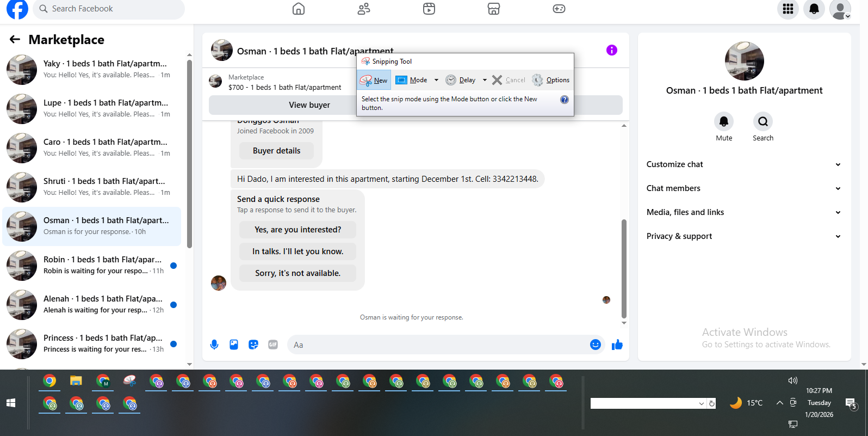Viewport: 868px width, 436px height.
Task: Click the Buyer details button
Action: point(276,151)
